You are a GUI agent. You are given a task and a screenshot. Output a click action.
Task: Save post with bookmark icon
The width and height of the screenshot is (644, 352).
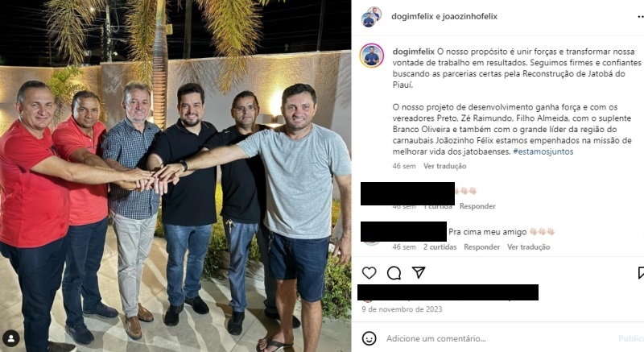click(641, 273)
